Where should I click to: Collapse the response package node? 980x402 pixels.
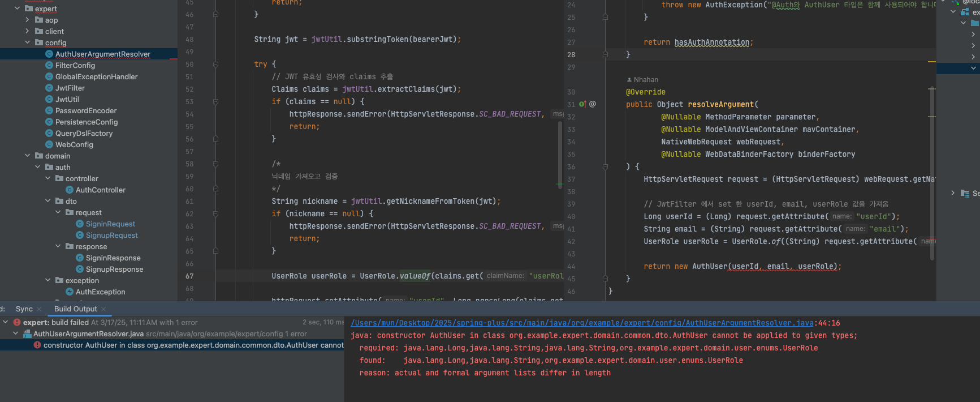(x=58, y=246)
